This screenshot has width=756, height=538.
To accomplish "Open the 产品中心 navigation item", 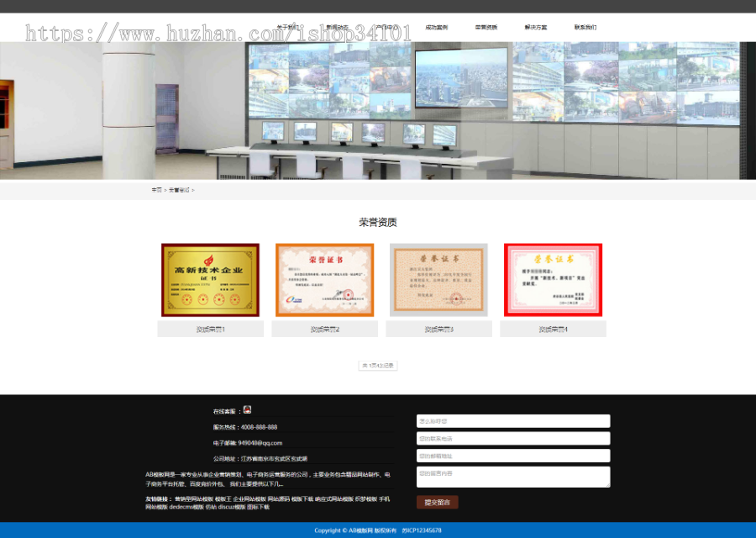I will tap(386, 26).
